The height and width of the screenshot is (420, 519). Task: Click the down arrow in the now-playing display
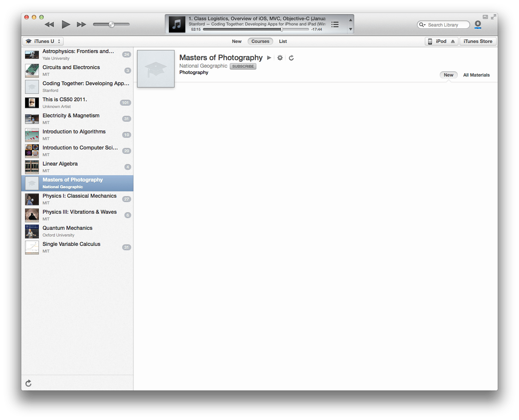pyautogui.click(x=350, y=29)
